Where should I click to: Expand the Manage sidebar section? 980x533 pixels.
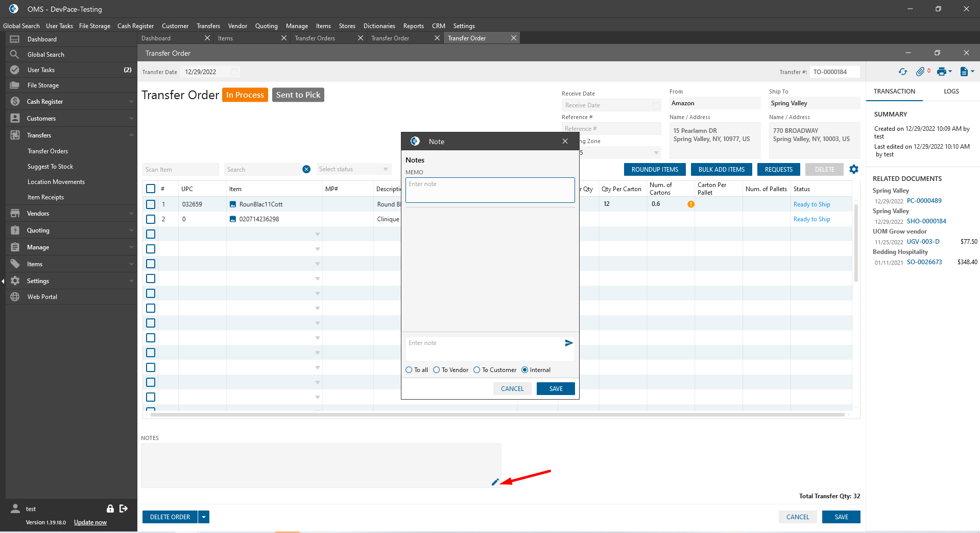click(x=131, y=247)
